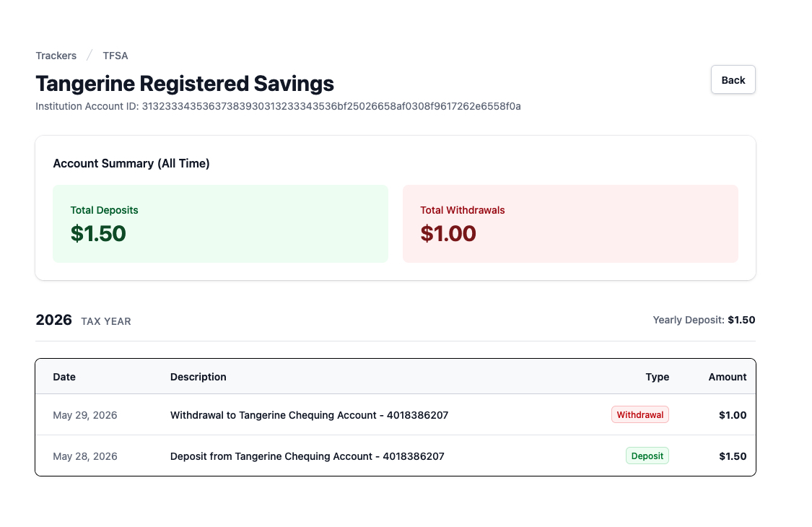Click the Back button

[x=733, y=80]
